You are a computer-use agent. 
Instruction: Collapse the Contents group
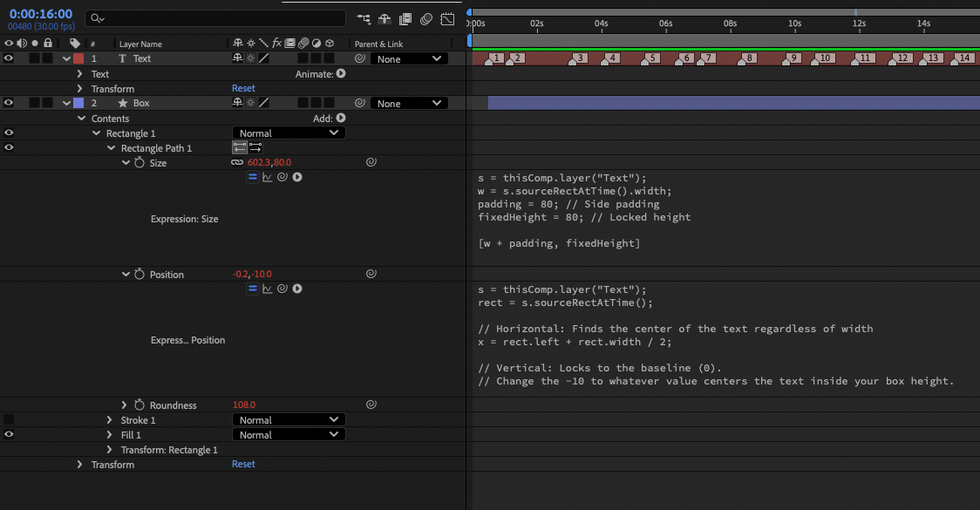point(81,119)
